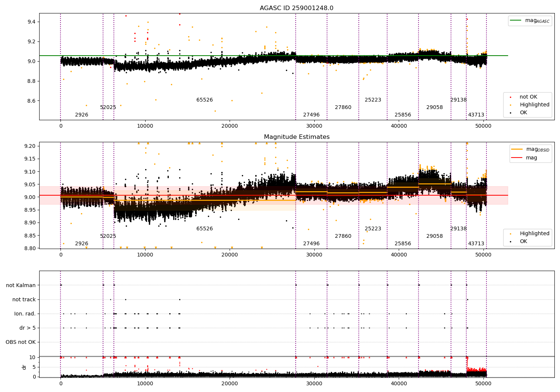Click obsid label 43713 in the top plot
This screenshot has width=560, height=392.
[476, 115]
